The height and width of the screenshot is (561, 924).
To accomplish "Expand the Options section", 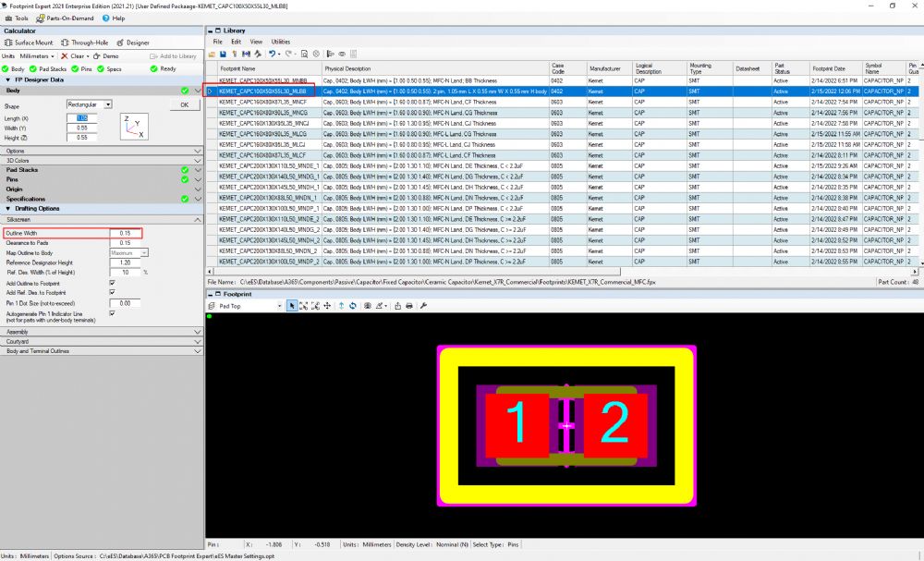I will [198, 151].
